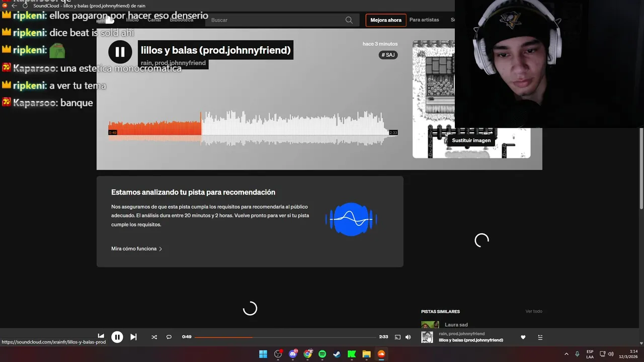Toggle shuffle in the player bar
The width and height of the screenshot is (644, 362).
(154, 337)
